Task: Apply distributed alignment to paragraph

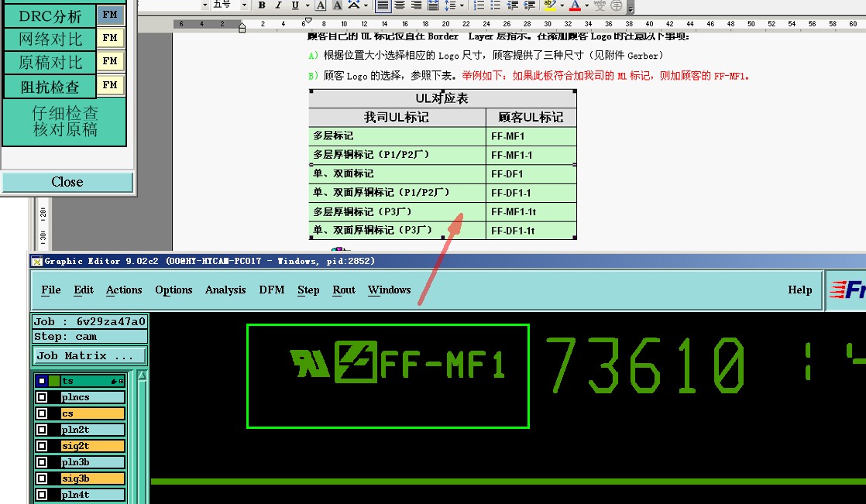Action: [433, 5]
